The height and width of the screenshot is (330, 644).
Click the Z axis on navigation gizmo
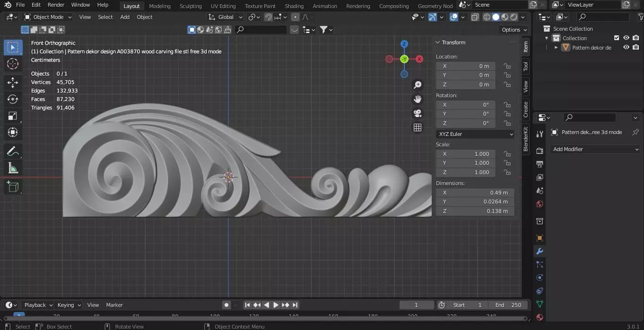[x=404, y=44]
